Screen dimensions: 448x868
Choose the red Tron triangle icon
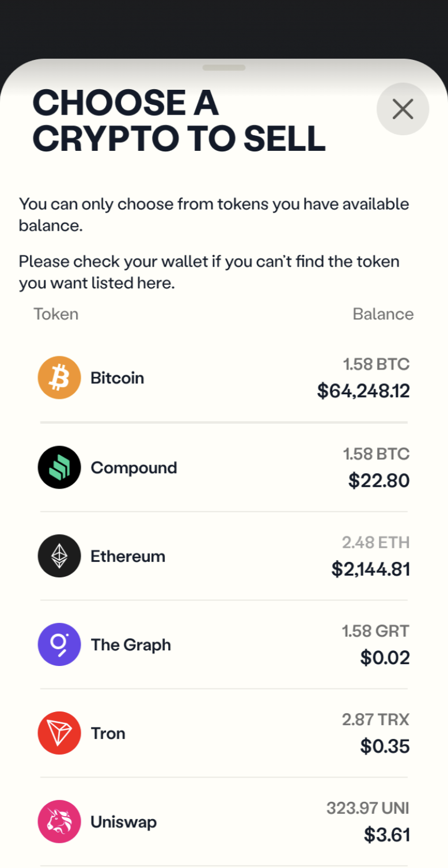tap(59, 733)
